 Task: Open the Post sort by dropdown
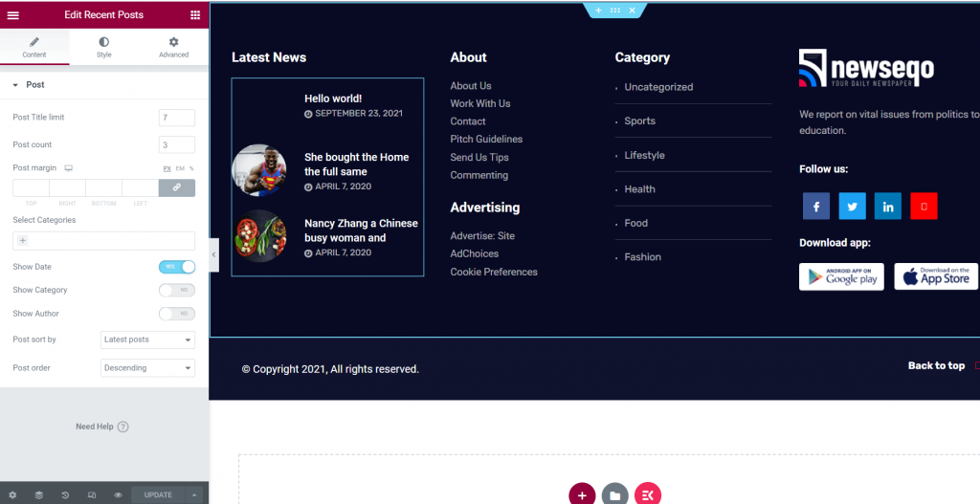(147, 340)
